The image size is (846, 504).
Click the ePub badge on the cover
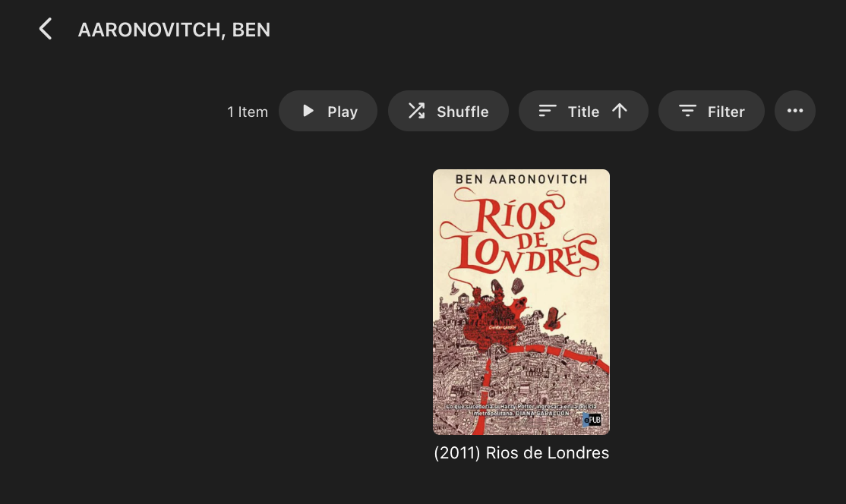coord(592,419)
